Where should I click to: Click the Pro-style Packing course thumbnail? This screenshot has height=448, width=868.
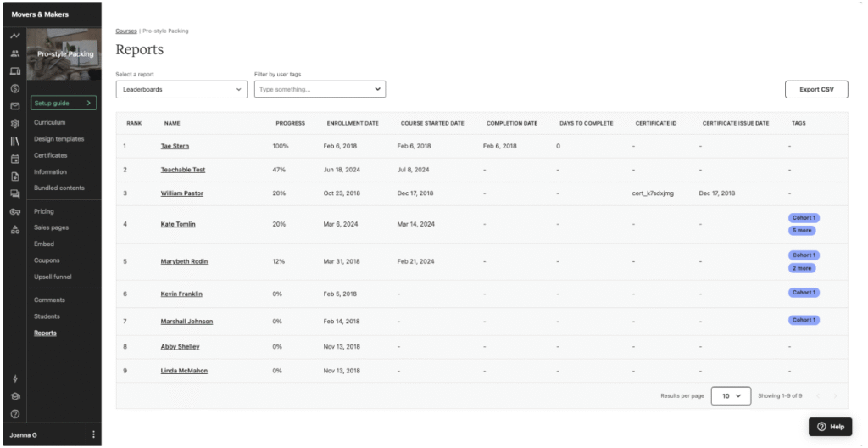coord(64,54)
